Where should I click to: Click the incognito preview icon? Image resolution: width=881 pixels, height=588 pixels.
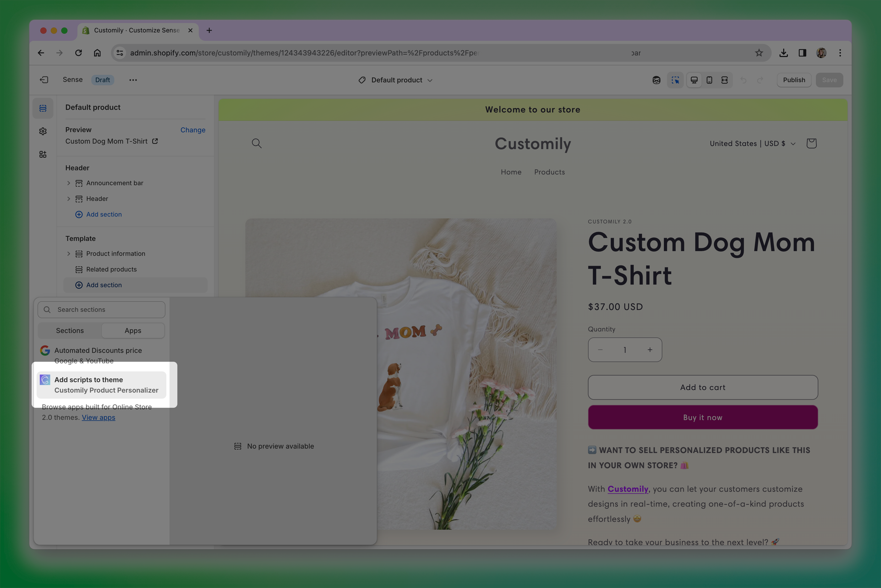(656, 80)
